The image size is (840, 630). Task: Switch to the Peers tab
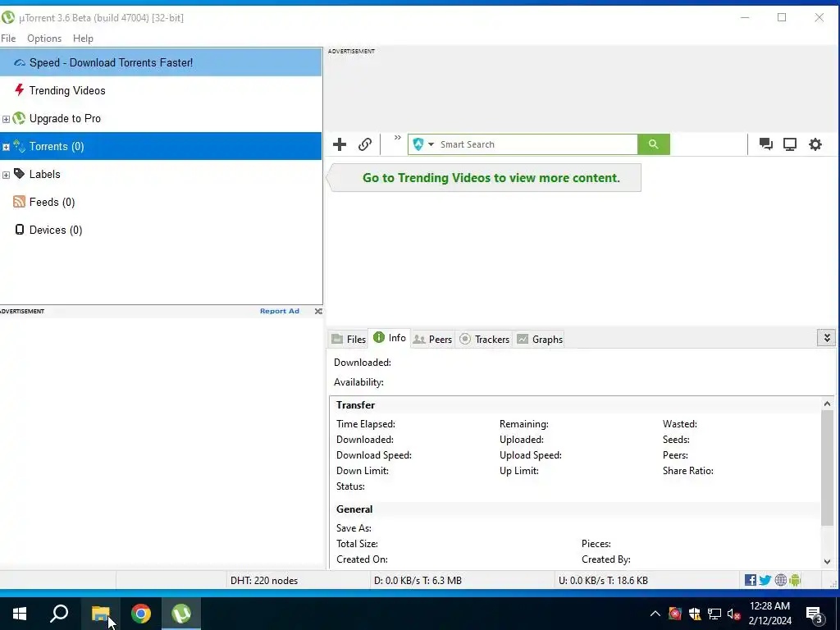coord(433,339)
